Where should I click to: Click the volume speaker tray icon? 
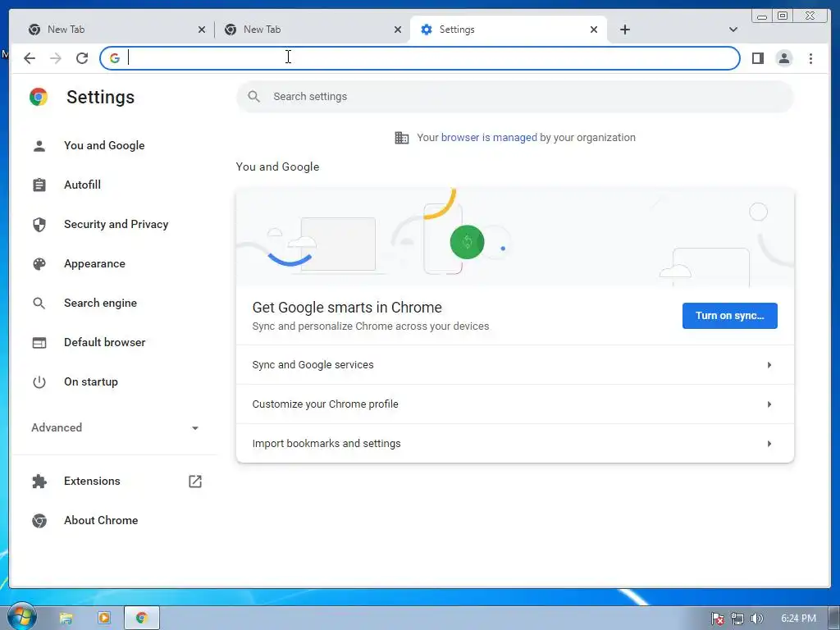[x=756, y=619]
